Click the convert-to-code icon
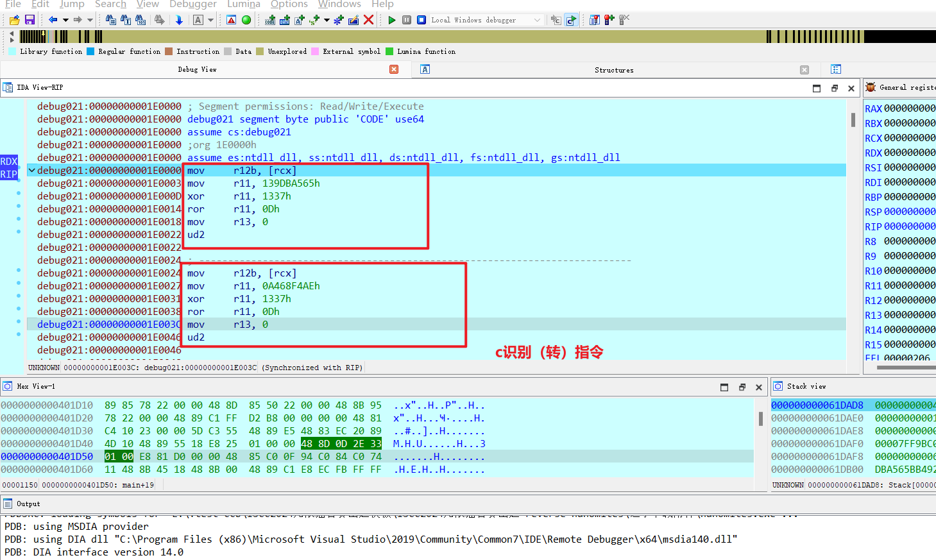The height and width of the screenshot is (560, 936). tap(270, 20)
